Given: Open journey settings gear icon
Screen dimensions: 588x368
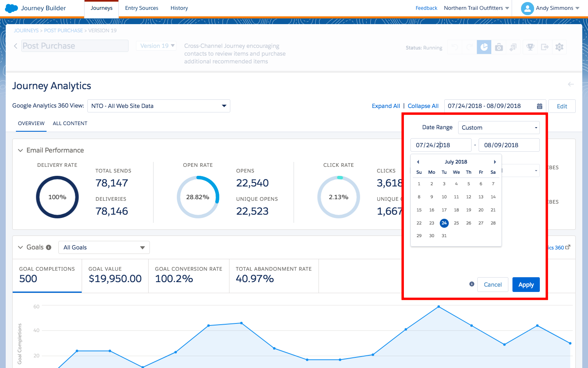Looking at the screenshot, I should [559, 47].
